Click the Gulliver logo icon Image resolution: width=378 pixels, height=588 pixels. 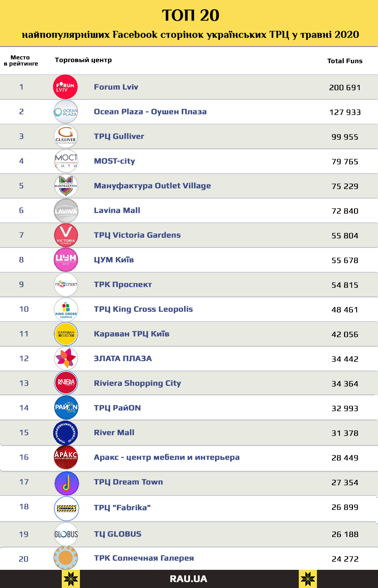pos(66,136)
